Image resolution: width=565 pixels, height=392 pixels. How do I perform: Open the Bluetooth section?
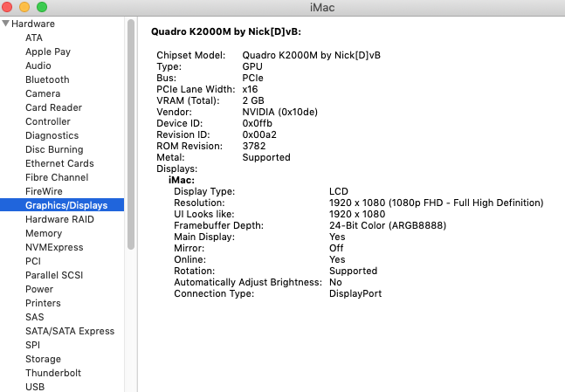click(47, 79)
